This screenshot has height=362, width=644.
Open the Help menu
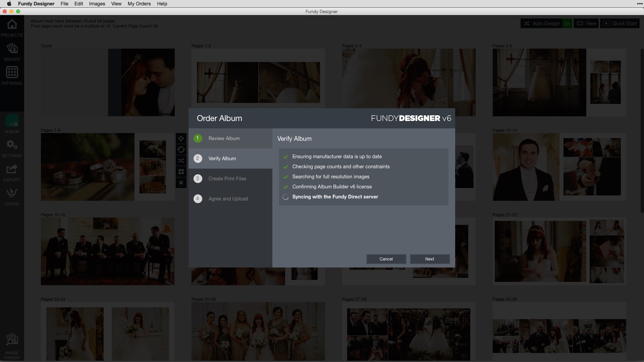(162, 4)
